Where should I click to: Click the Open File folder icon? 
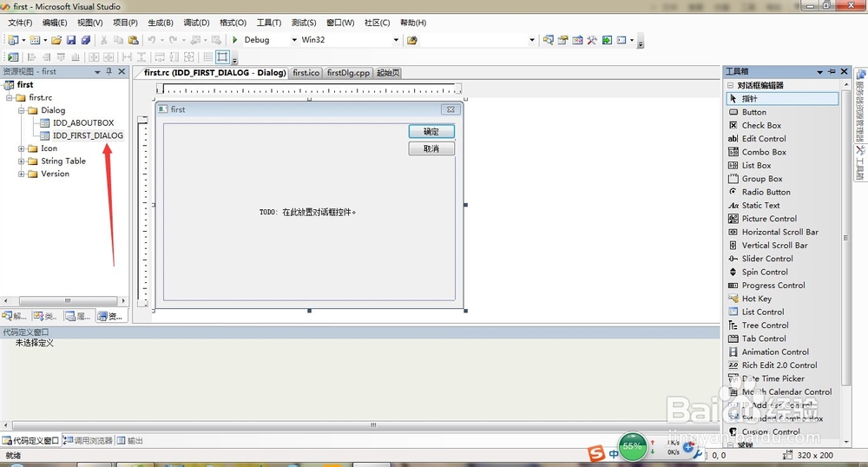point(56,40)
